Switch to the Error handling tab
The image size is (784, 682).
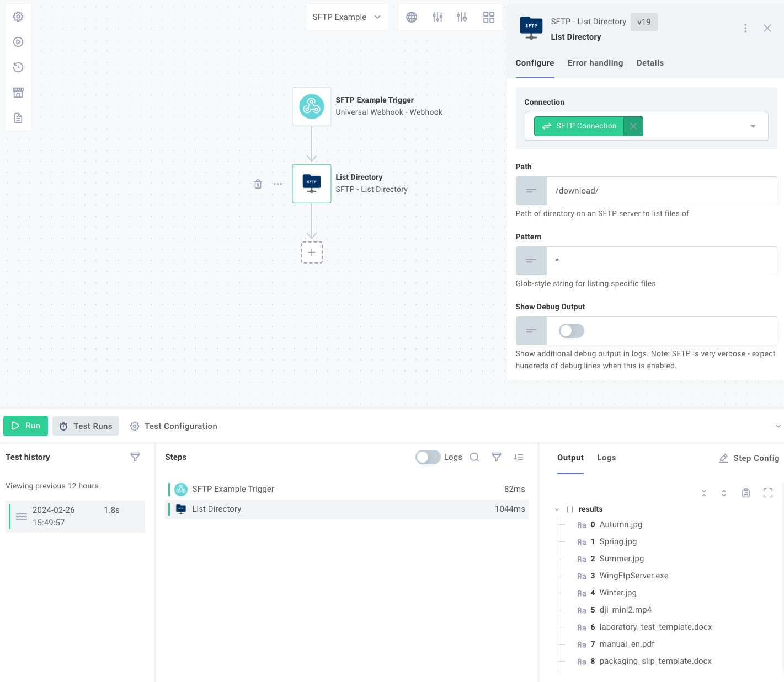(595, 63)
